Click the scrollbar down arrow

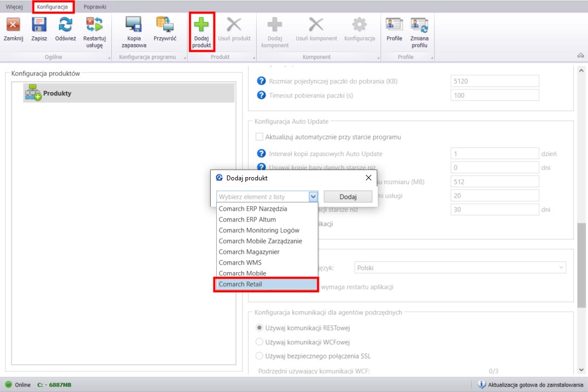[581, 370]
